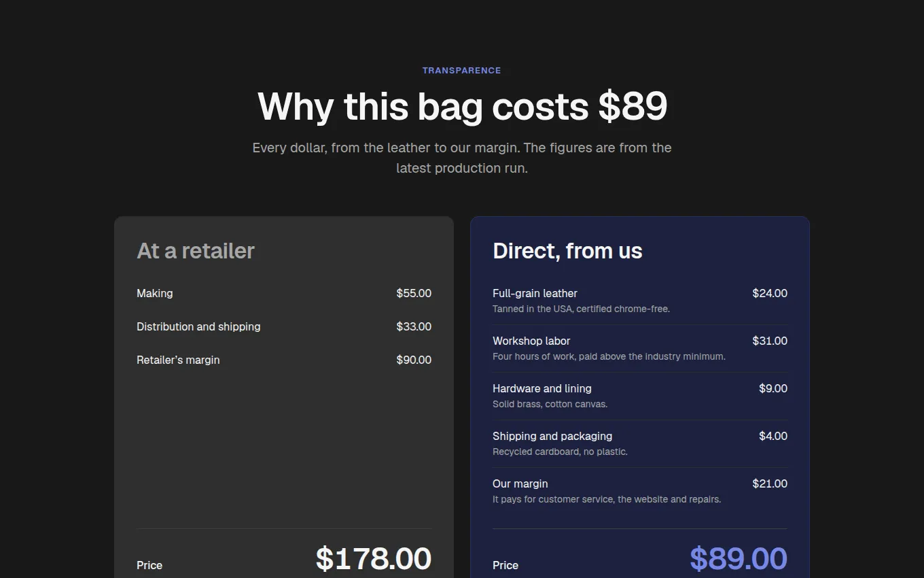924x578 pixels.
Task: Click the 'Direct, from us' card title
Action: point(567,251)
